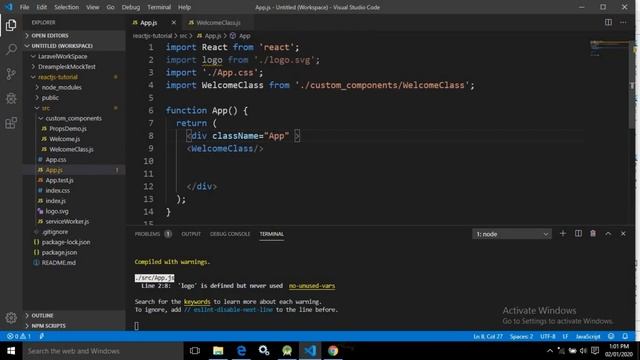Click VS Code icon on taskbar
The image size is (640, 360).
pyautogui.click(x=310, y=351)
